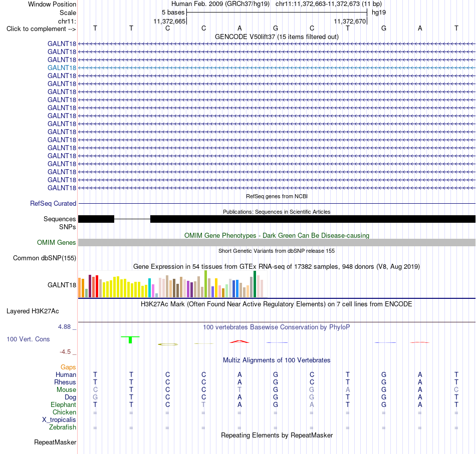Open the GTEx Gene Expression track title
Image resolution: width=476 pixels, height=454 pixels.
click(277, 267)
